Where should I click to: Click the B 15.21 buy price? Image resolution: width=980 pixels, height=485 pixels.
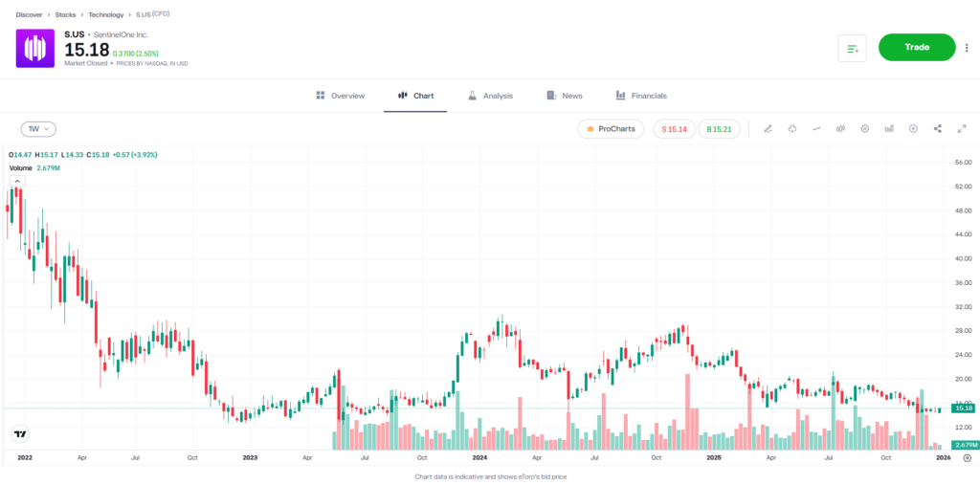(x=719, y=128)
